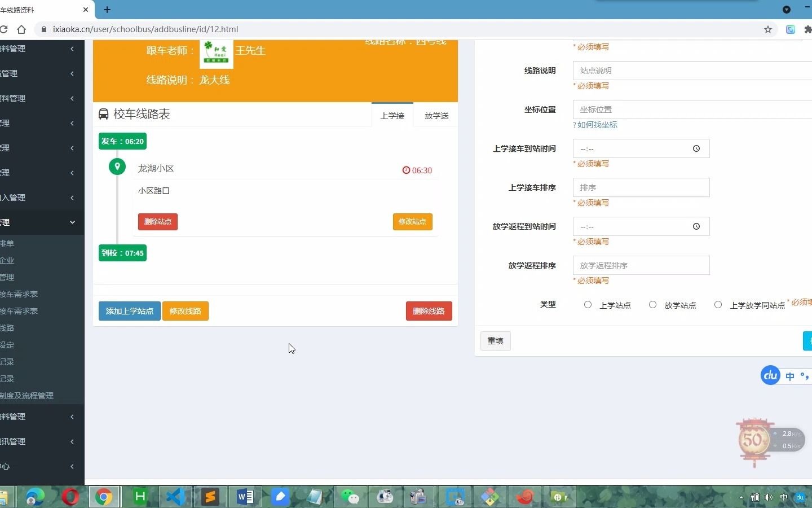
Task: Open the time picker for 上学接到站时间
Action: (x=696, y=148)
